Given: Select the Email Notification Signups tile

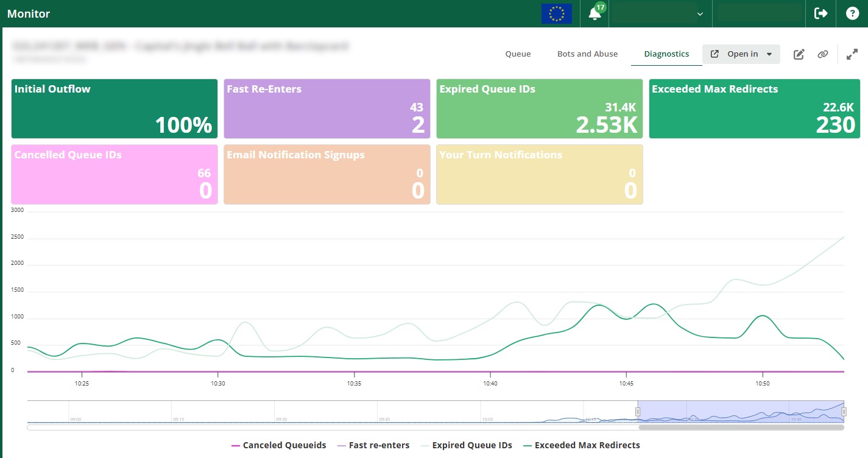Looking at the screenshot, I should [x=327, y=174].
